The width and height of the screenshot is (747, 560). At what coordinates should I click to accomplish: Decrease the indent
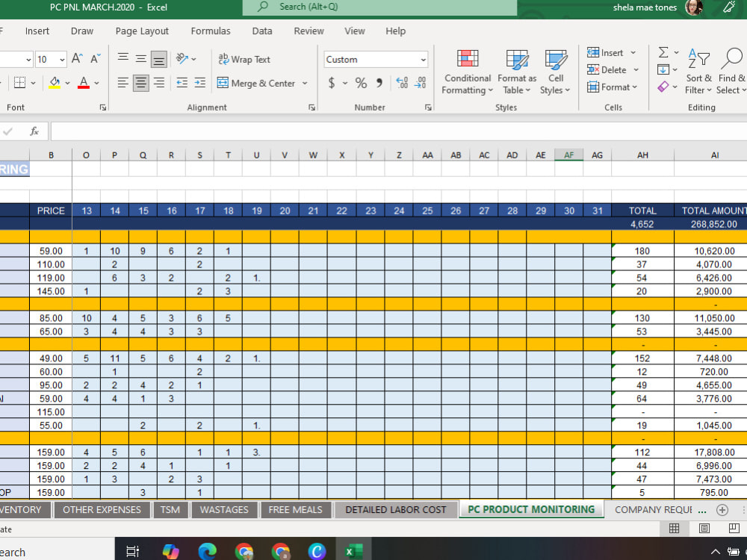click(x=182, y=83)
